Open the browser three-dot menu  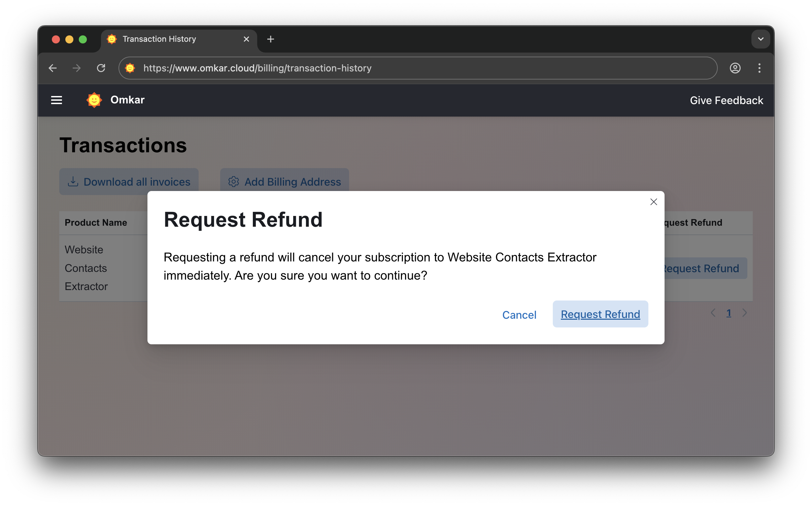(759, 68)
